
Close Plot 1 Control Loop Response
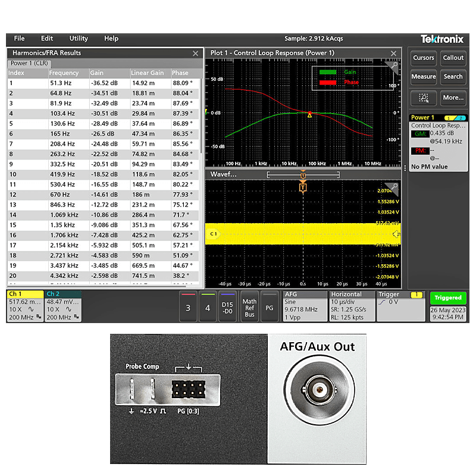(393, 54)
